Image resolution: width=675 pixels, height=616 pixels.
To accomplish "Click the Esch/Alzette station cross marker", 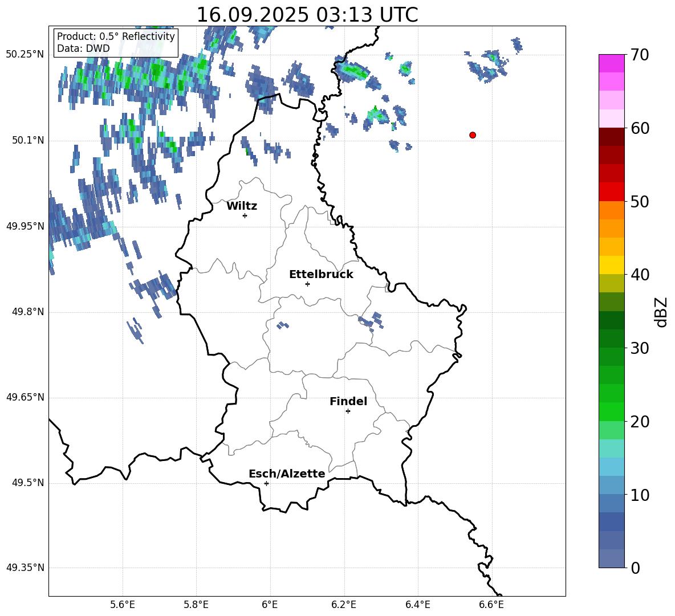I will [266, 483].
